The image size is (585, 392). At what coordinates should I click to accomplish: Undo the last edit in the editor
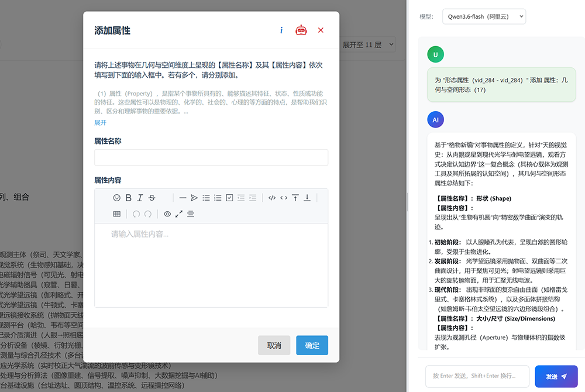point(136,214)
